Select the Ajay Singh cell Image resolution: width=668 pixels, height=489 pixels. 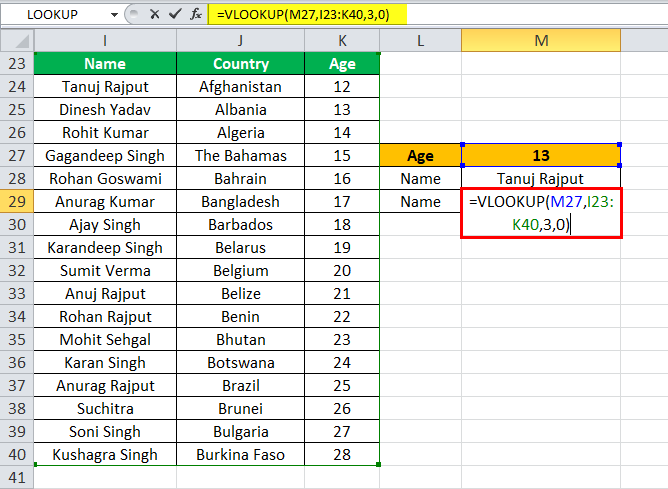point(105,224)
